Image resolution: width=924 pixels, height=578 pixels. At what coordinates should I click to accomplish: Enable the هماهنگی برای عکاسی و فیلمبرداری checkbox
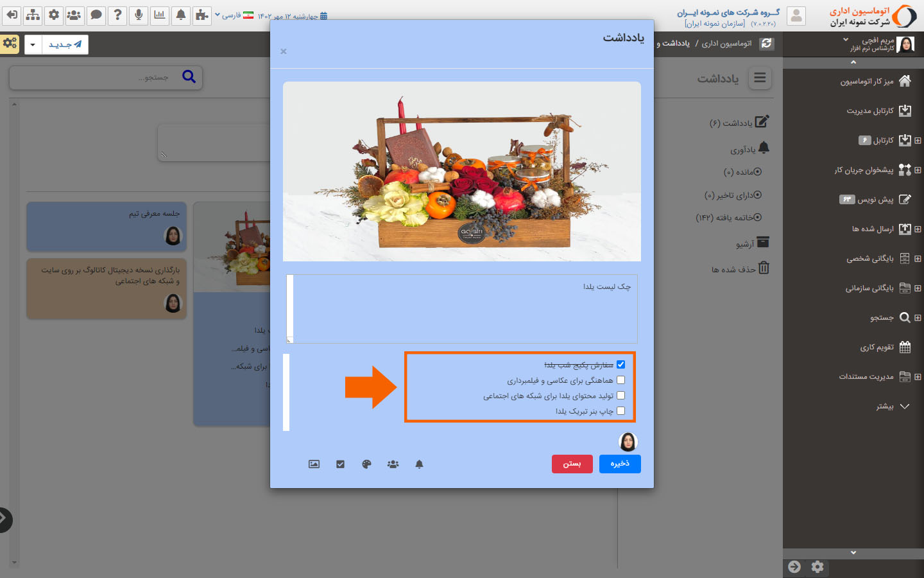tap(620, 380)
